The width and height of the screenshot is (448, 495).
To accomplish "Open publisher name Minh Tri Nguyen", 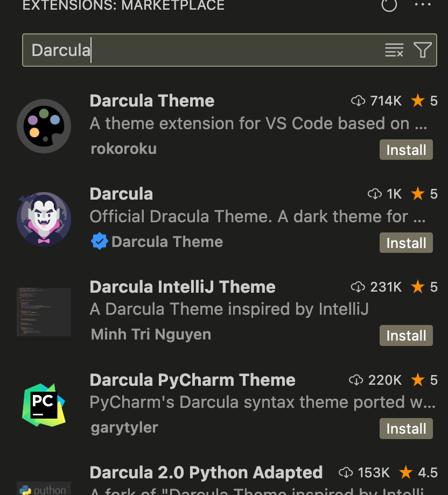I will 151,334.
